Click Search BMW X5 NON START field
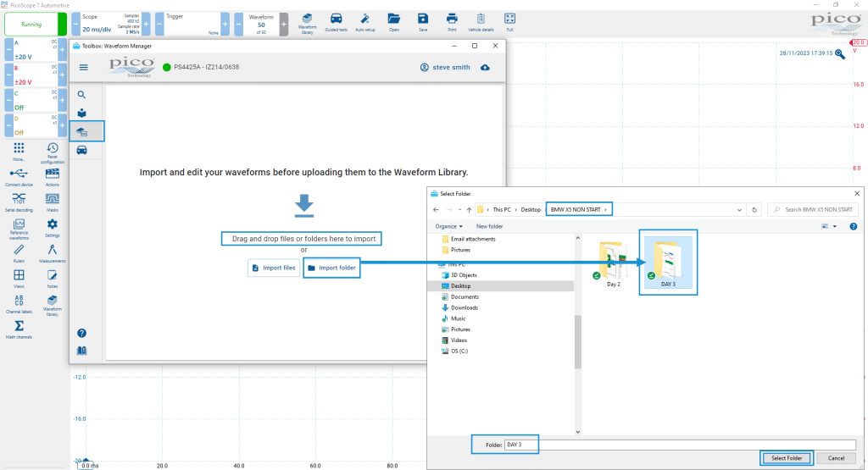This screenshot has height=470, width=868. (814, 209)
